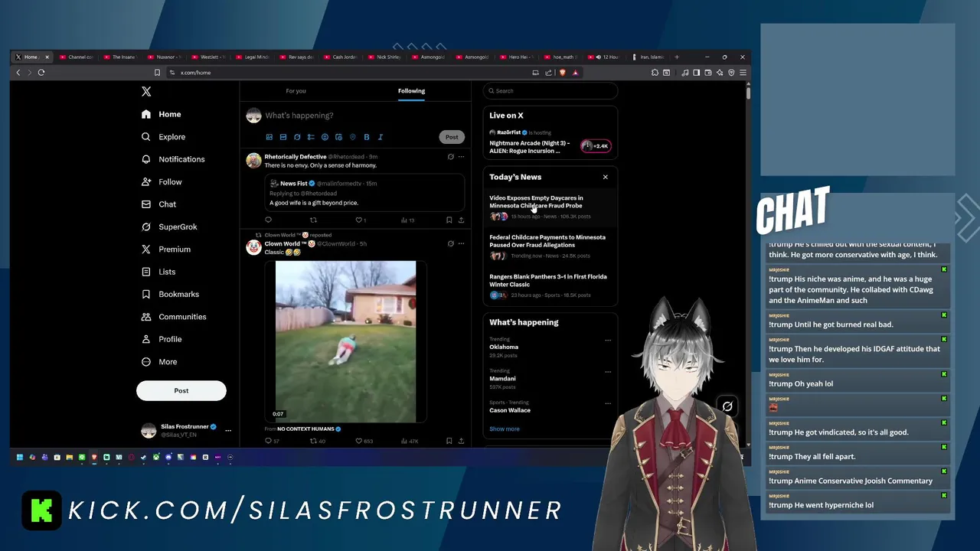Screen dimensions: 980x551
Task: Open Video Exposes Empty Daycares news story
Action: pyautogui.click(x=550, y=207)
